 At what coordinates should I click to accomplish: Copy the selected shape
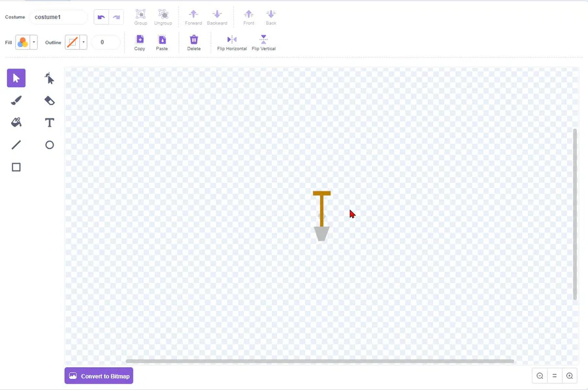[x=140, y=42]
